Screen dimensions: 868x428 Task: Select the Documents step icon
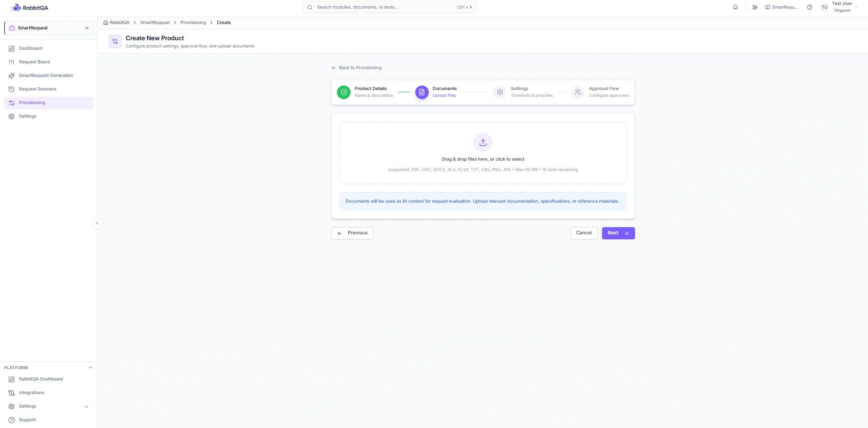422,92
